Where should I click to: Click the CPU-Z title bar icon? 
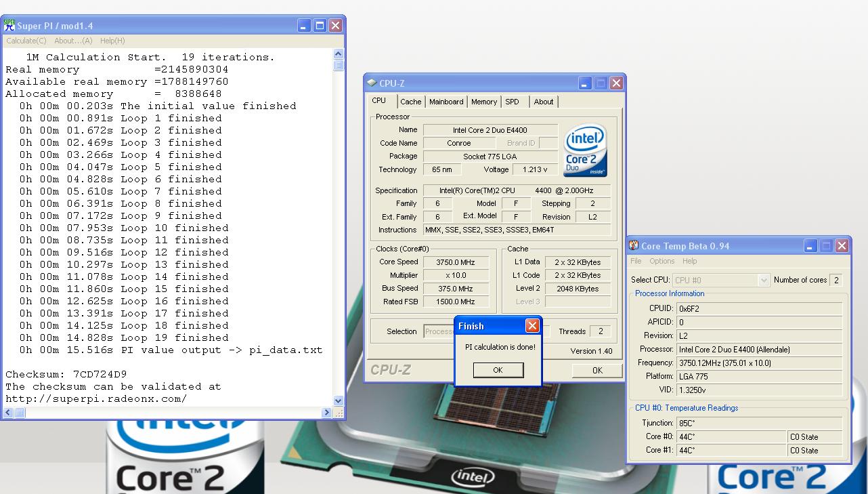click(372, 83)
